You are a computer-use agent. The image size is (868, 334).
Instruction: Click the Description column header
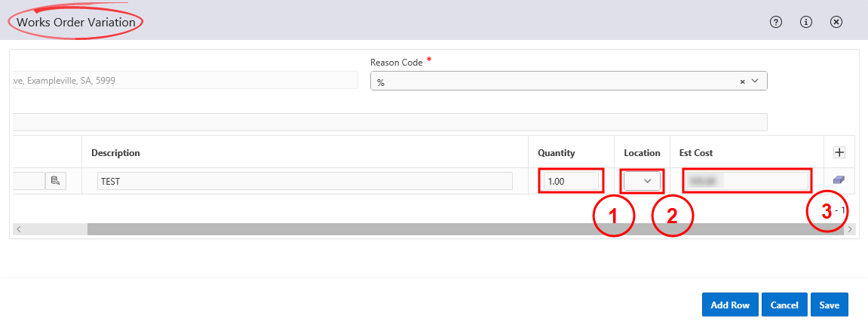pos(115,153)
